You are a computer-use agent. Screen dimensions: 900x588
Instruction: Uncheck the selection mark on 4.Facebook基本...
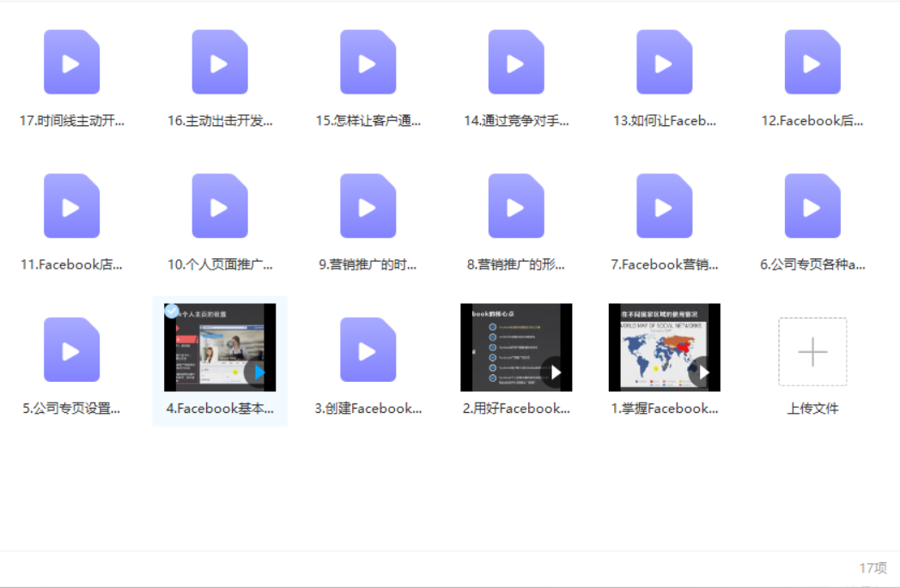171,311
